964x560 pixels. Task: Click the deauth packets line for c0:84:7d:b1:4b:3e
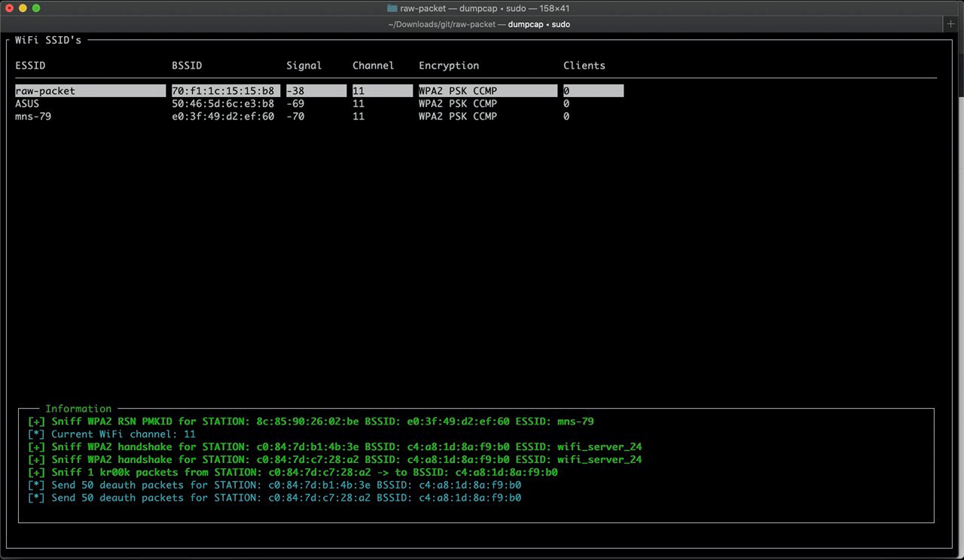click(x=274, y=485)
